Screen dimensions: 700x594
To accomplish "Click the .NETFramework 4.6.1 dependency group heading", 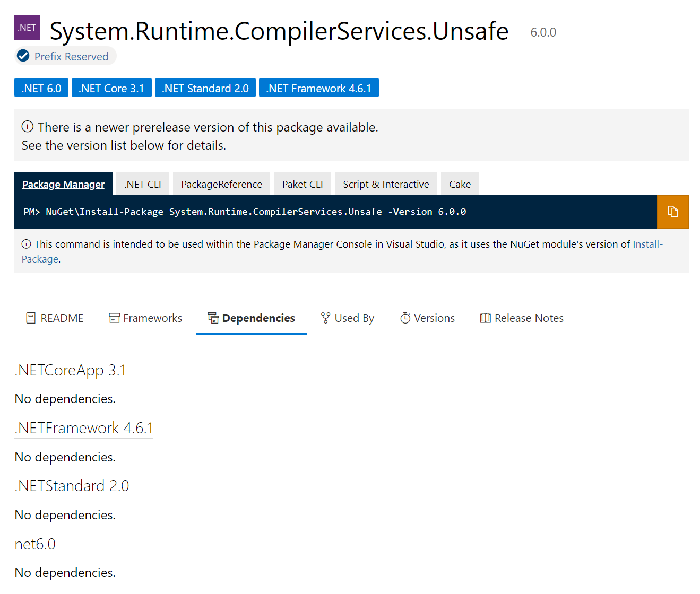I will [84, 428].
